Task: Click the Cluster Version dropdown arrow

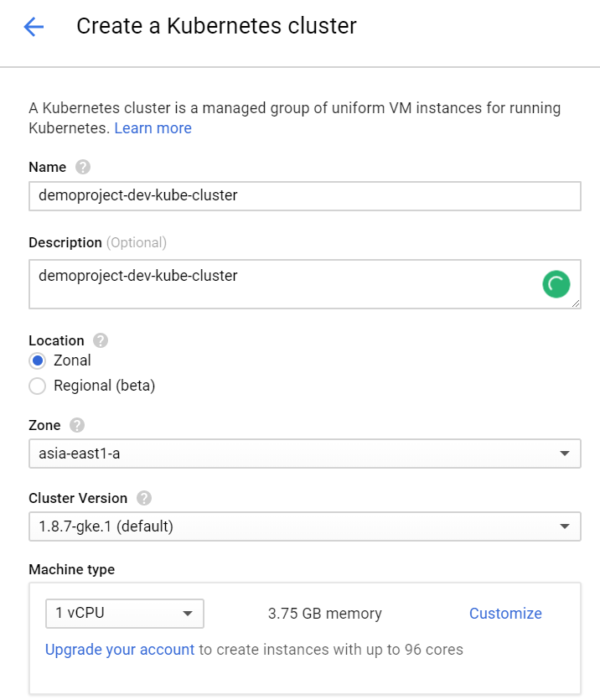Action: click(565, 527)
